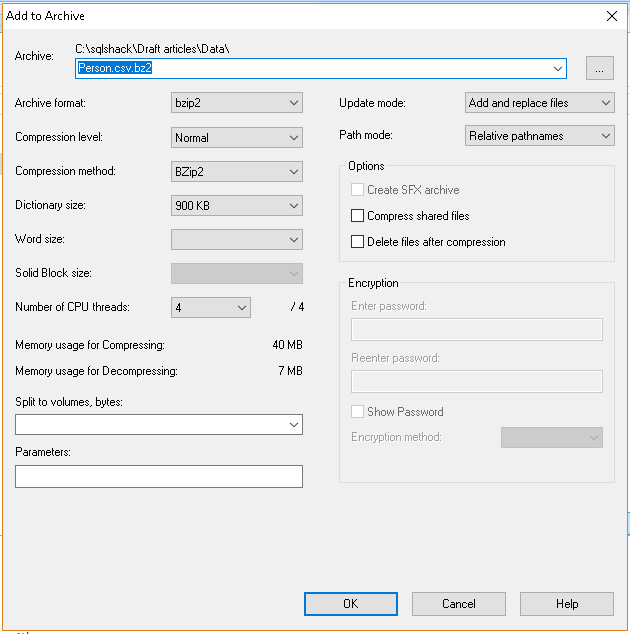Viewport: 630px width, 634px height.
Task: Click the Parameters text field
Action: [x=159, y=476]
